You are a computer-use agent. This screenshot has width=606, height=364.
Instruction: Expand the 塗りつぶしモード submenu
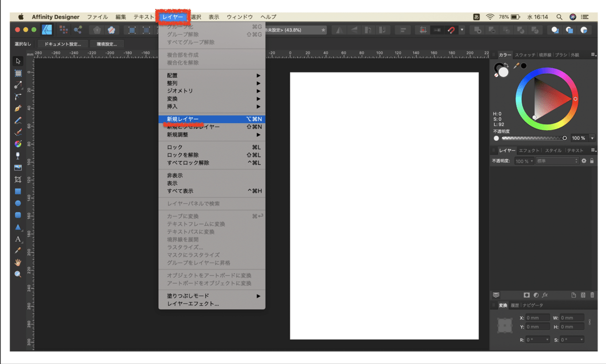coord(212,296)
